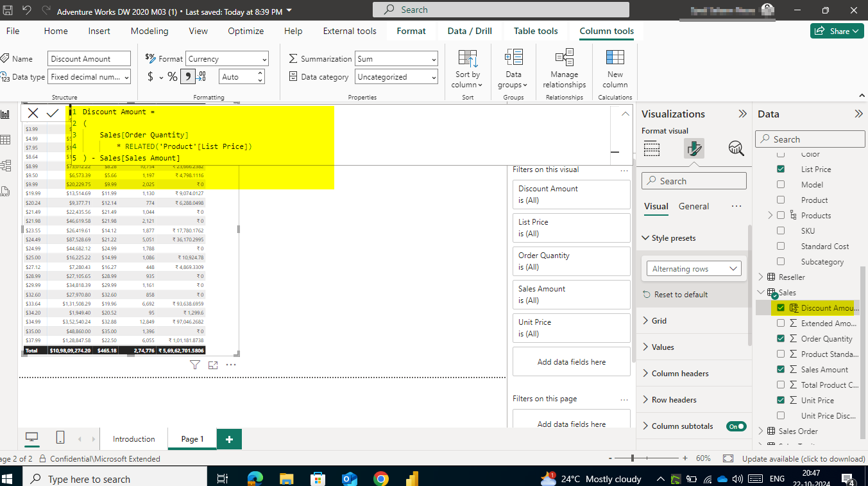Click the Fit to page icon
Image resolution: width=868 pixels, height=486 pixels.
[728, 458]
